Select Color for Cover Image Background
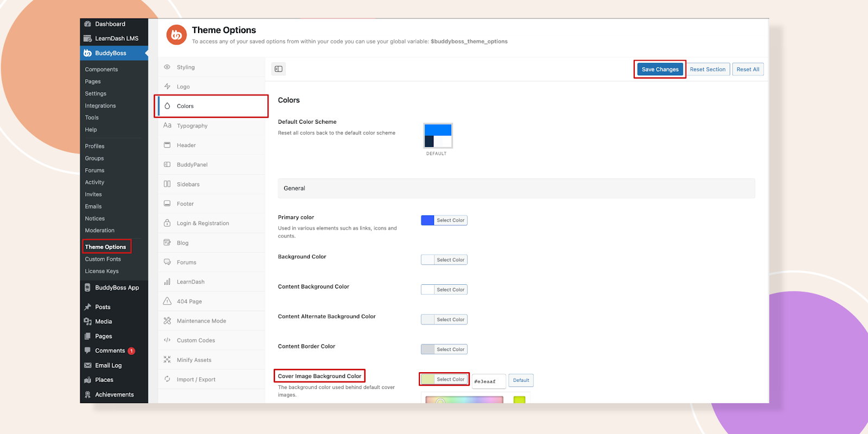 click(x=444, y=379)
